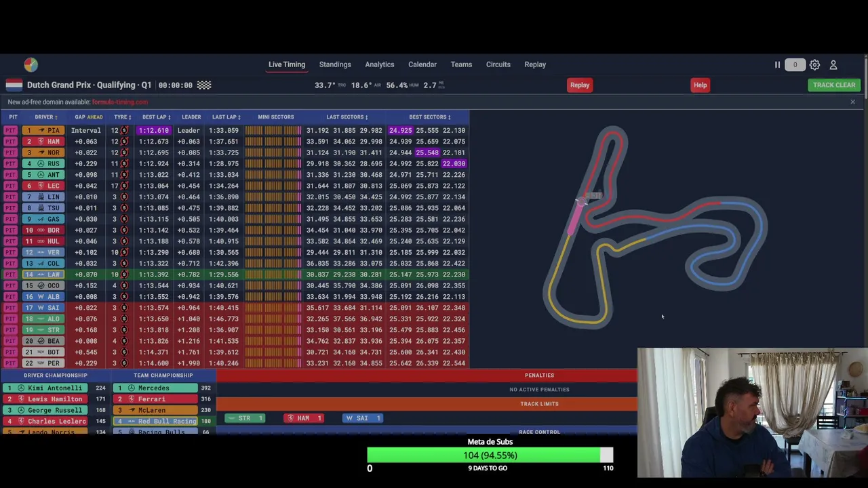Select BEA driver tag in row 20
Screen dimensions: 868x488
click(44, 341)
